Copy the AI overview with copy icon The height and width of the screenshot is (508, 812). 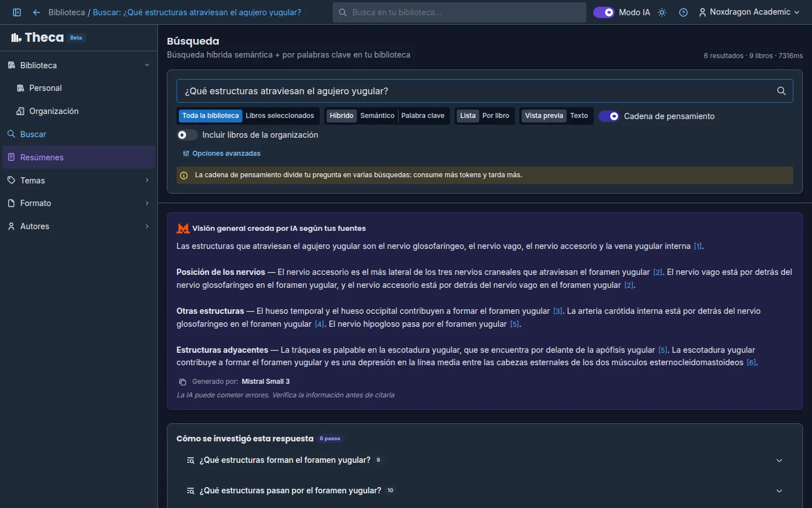click(x=182, y=382)
